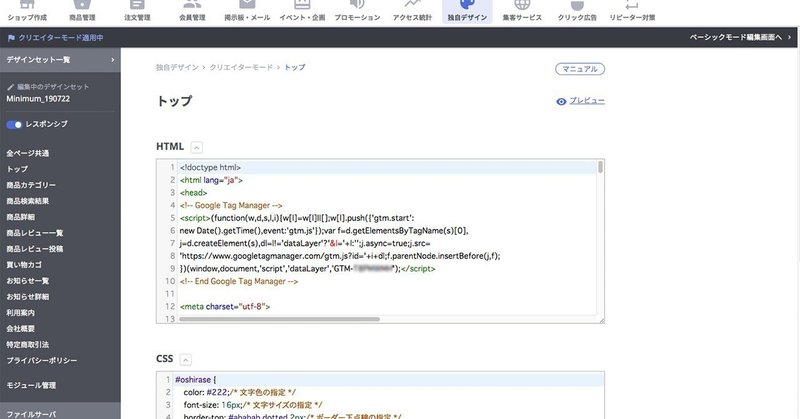This screenshot has width=800, height=419.
Task: Toggle the レスポンシブ switch
Action: pyautogui.click(x=14, y=125)
